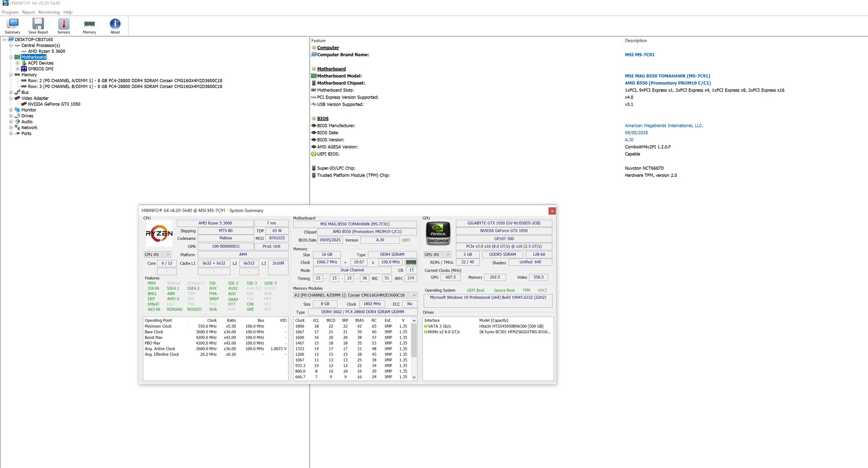This screenshot has width=868, height=468.
Task: Collapse the Video Adapter branch
Action: tap(11, 98)
